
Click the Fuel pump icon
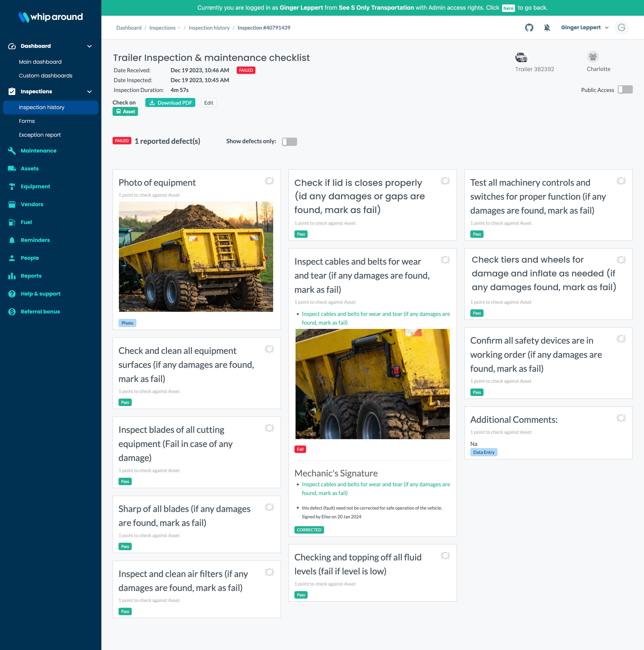coord(12,222)
